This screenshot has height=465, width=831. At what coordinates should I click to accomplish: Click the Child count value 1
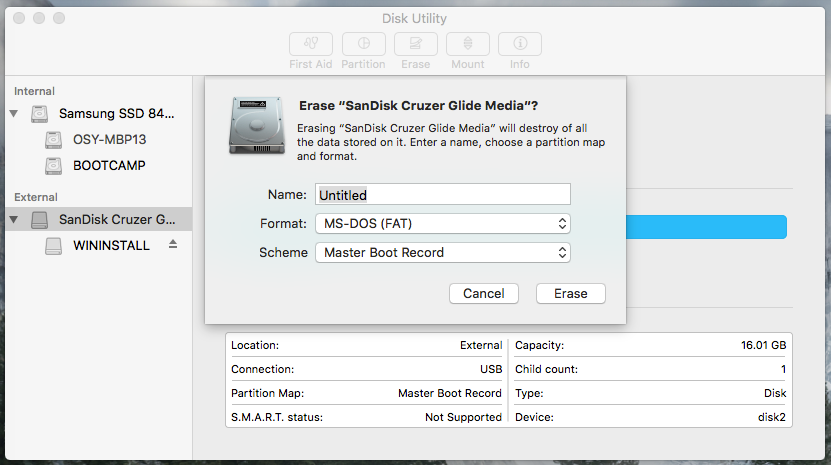[x=783, y=369]
